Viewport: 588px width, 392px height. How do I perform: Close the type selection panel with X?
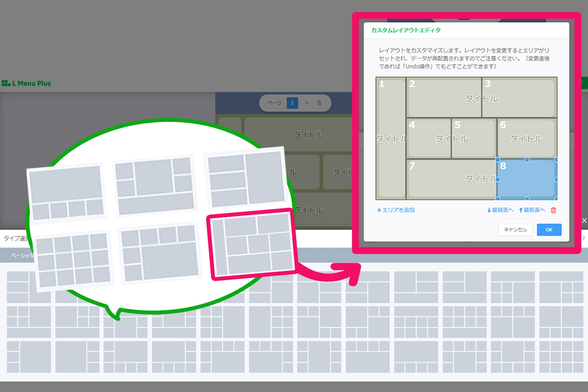point(584,220)
